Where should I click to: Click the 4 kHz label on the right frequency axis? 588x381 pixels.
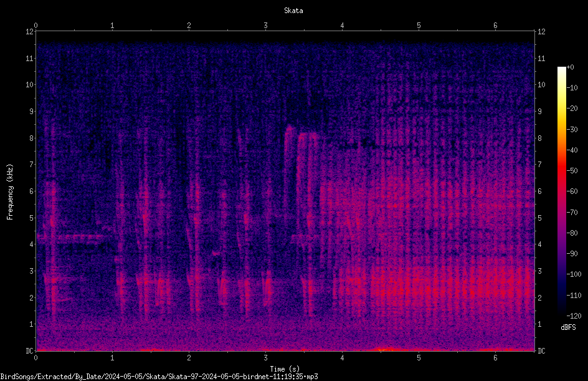pos(540,244)
